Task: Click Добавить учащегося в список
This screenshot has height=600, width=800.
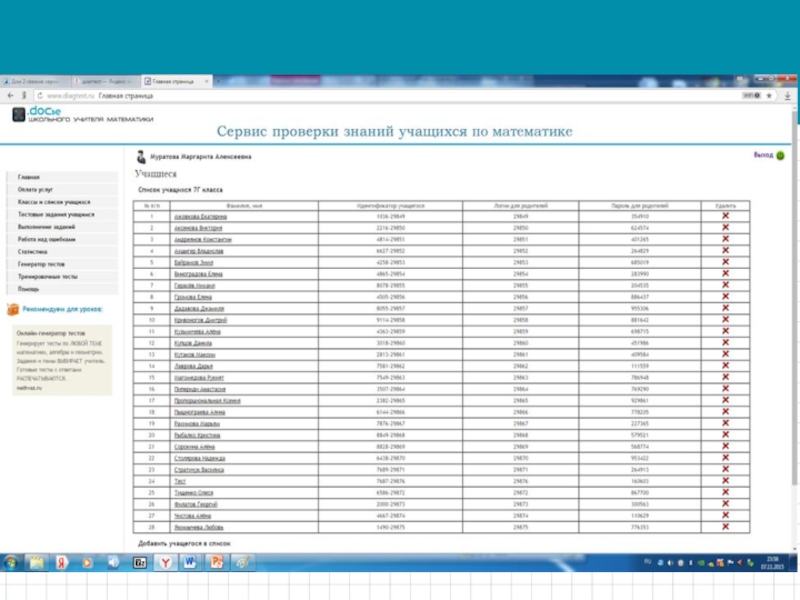Action: (184, 543)
